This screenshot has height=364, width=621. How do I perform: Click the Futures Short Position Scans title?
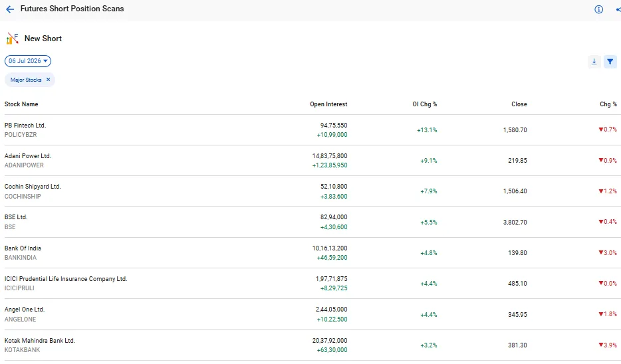pos(72,9)
